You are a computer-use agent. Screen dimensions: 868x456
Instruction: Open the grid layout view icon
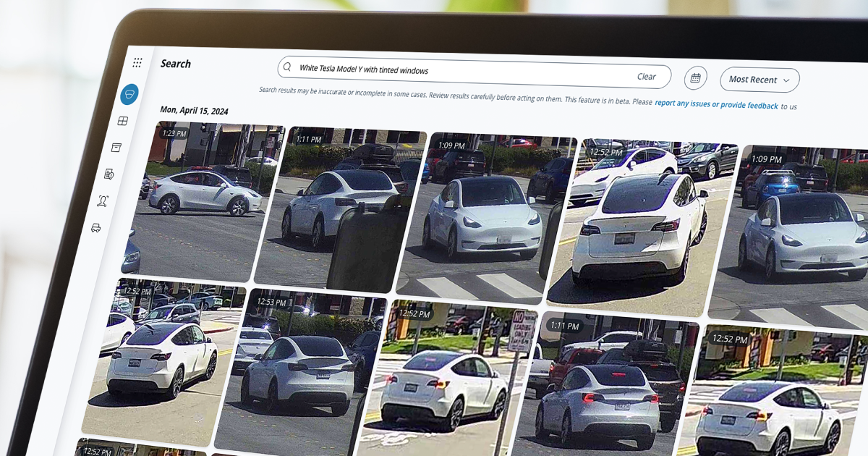click(x=123, y=121)
